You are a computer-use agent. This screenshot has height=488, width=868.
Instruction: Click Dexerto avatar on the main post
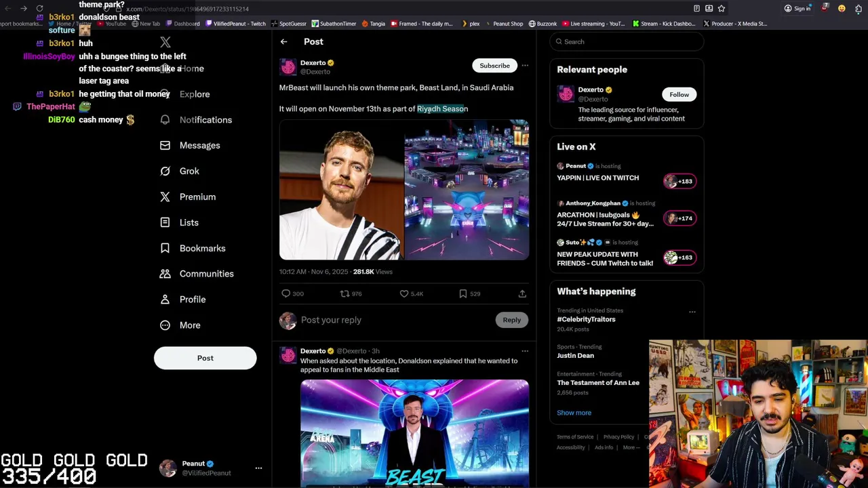[x=288, y=67]
